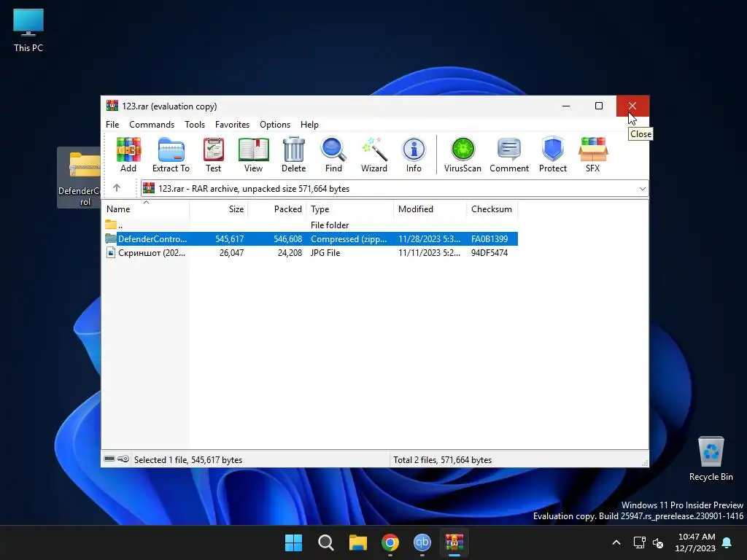The image size is (747, 560).
Task: Launch the Wizard wand tool
Action: click(x=374, y=155)
